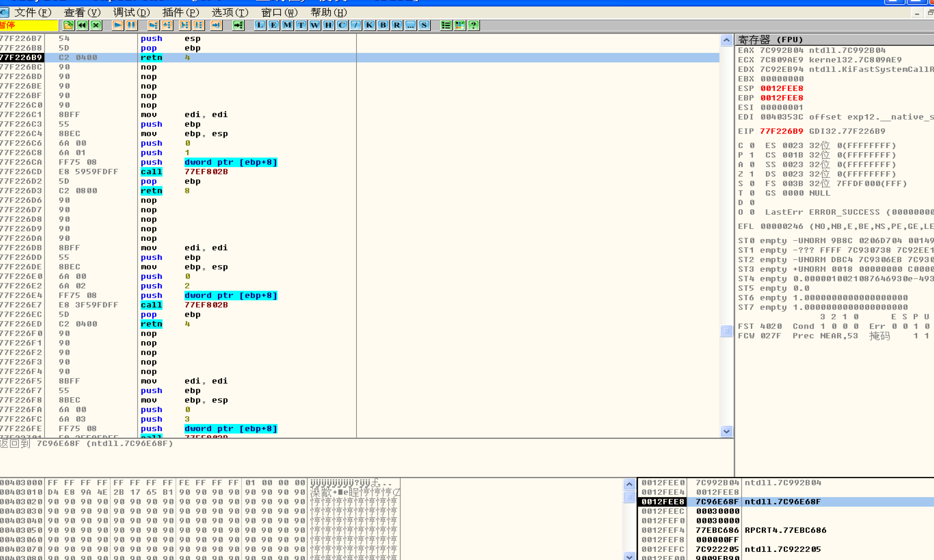Click the S flag value

click(752, 184)
